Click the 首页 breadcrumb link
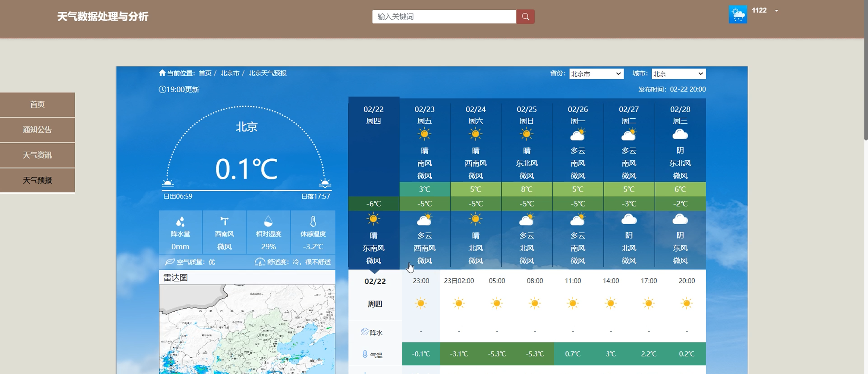The height and width of the screenshot is (374, 868). coord(205,73)
